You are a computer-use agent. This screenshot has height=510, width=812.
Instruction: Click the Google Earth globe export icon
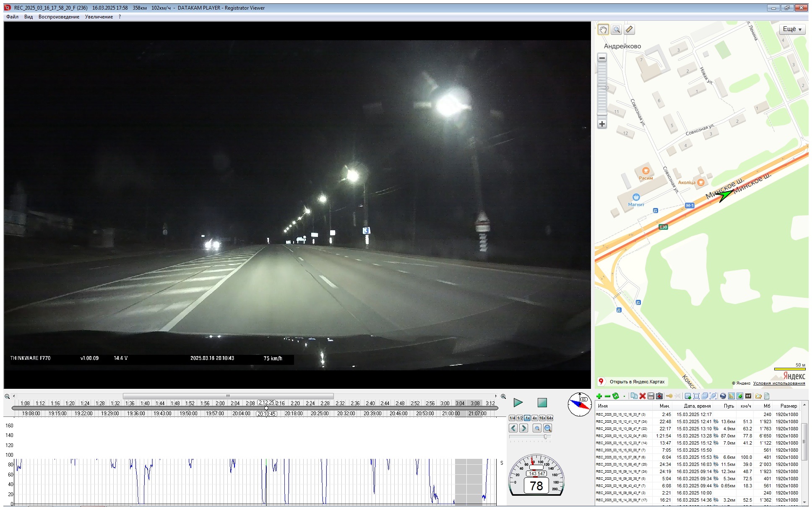tap(723, 396)
